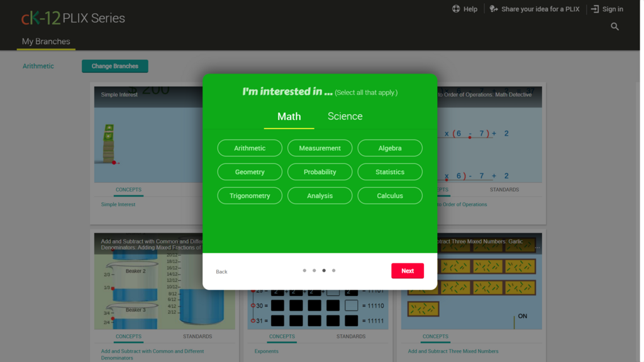Choose the Statistics interest chip

[x=390, y=172]
